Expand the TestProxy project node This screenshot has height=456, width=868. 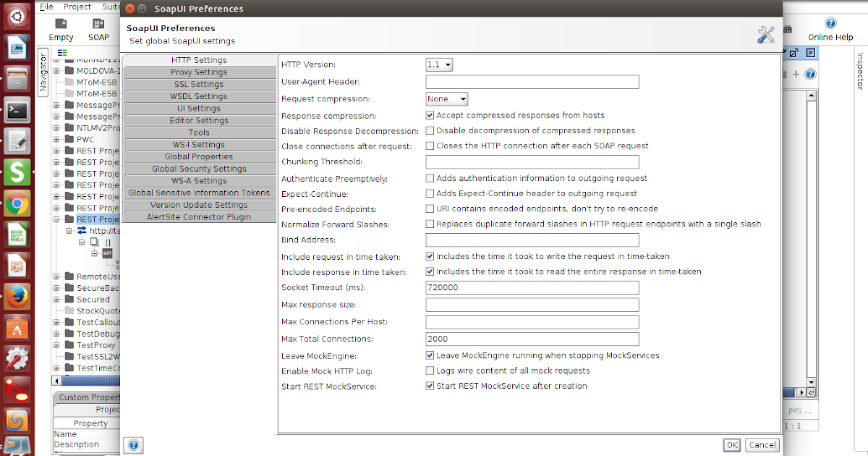56,345
